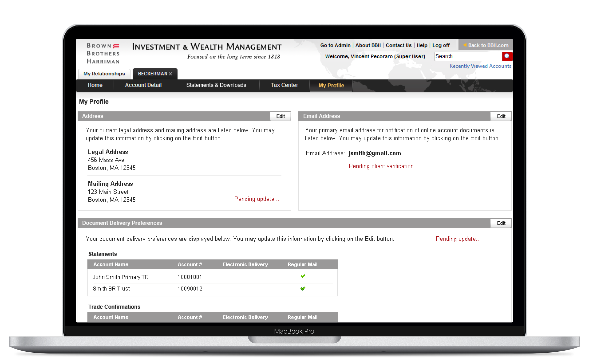
Task: Select Statements & Downloads menu item
Action: [216, 85]
